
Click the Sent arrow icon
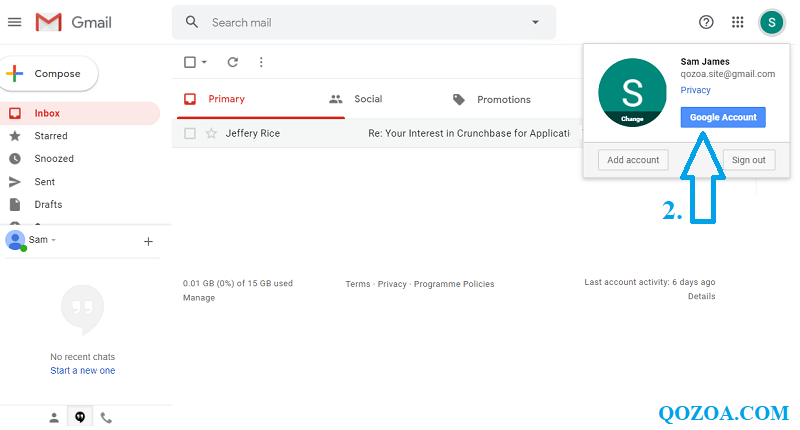15,182
